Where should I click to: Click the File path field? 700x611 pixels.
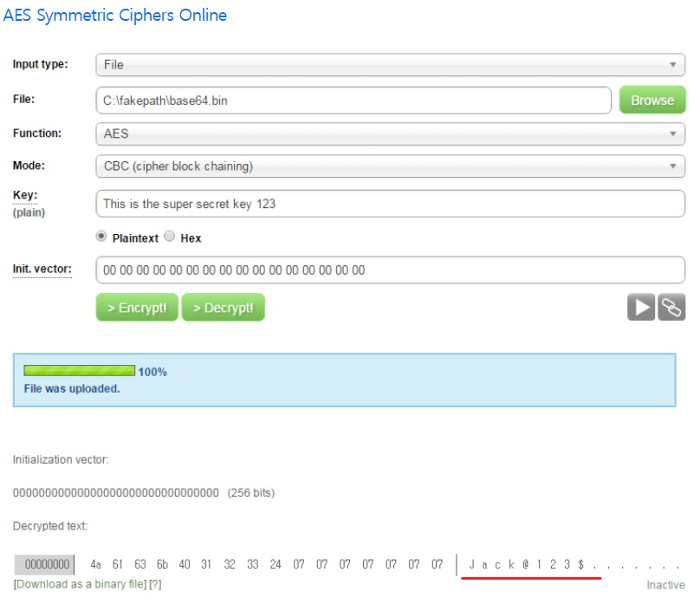[353, 101]
